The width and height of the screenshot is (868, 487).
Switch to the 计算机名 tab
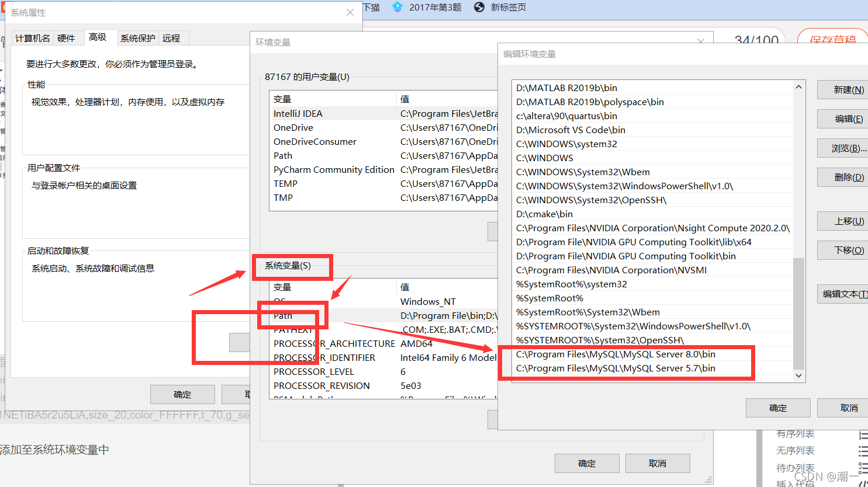point(33,39)
